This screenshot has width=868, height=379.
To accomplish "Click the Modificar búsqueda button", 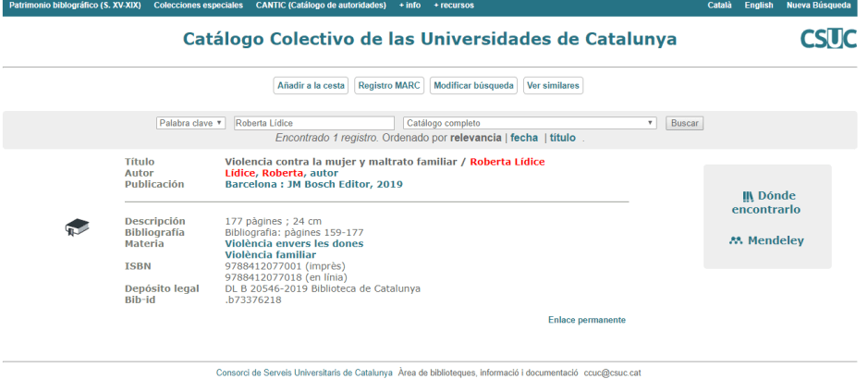I will click(473, 86).
